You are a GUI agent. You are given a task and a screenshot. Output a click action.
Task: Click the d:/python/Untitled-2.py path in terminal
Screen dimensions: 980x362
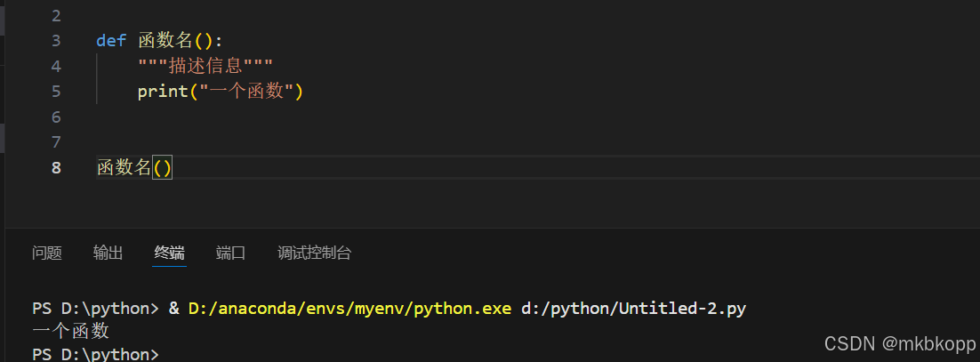click(x=634, y=309)
